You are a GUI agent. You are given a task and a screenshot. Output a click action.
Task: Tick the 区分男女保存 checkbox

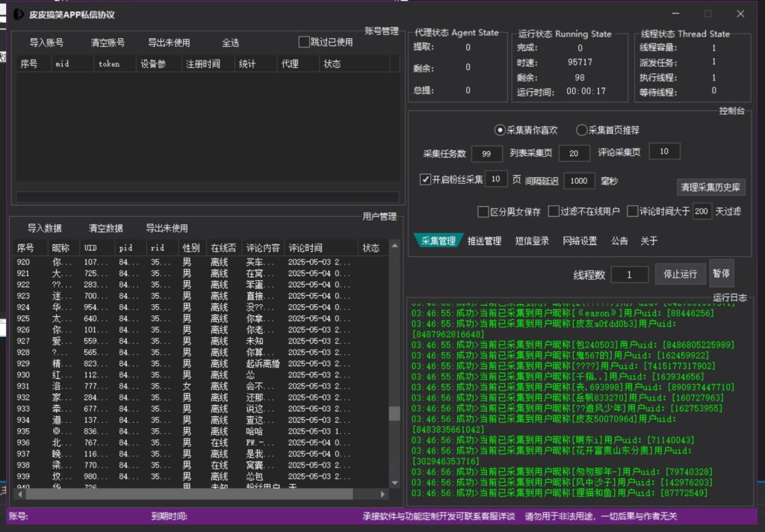[x=483, y=211]
